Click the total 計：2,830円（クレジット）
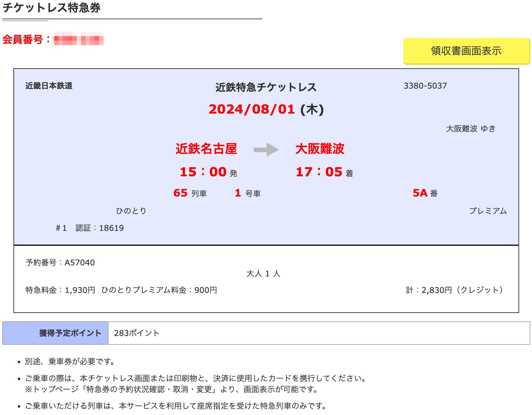The height and width of the screenshot is (415, 532). pos(456,290)
